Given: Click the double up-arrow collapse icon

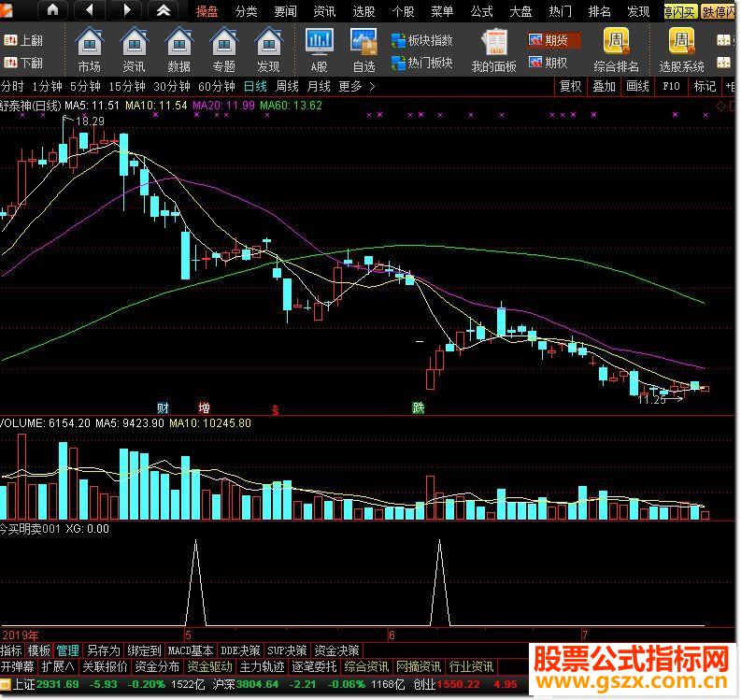Looking at the screenshot, I should (x=164, y=9).
